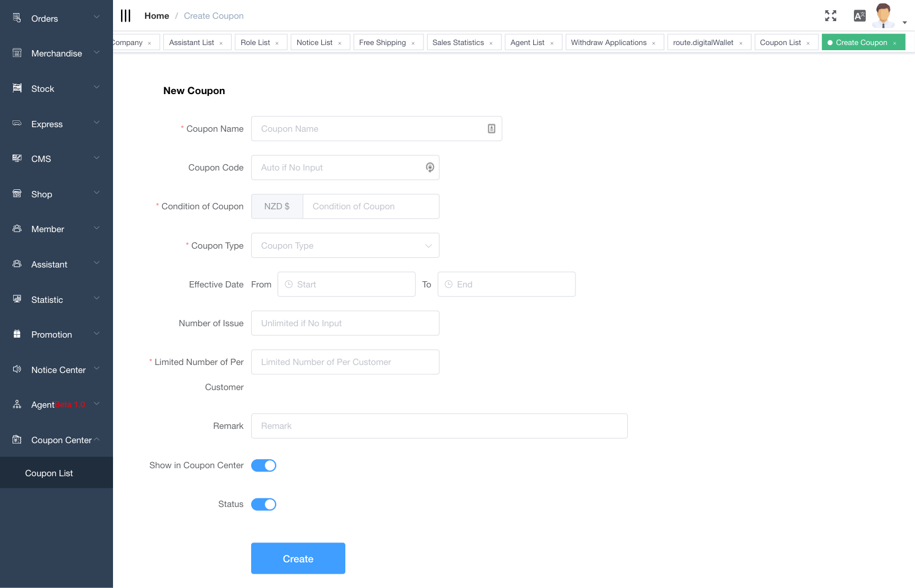Screen dimensions: 915x588
Task: Collapse the Coupon Center sidebar menu
Action: pyautogui.click(x=56, y=440)
